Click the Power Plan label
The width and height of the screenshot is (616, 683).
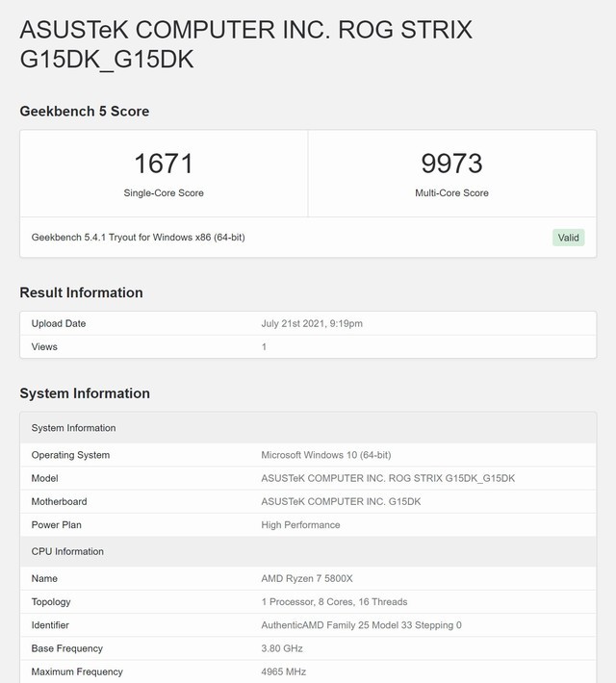(x=56, y=525)
